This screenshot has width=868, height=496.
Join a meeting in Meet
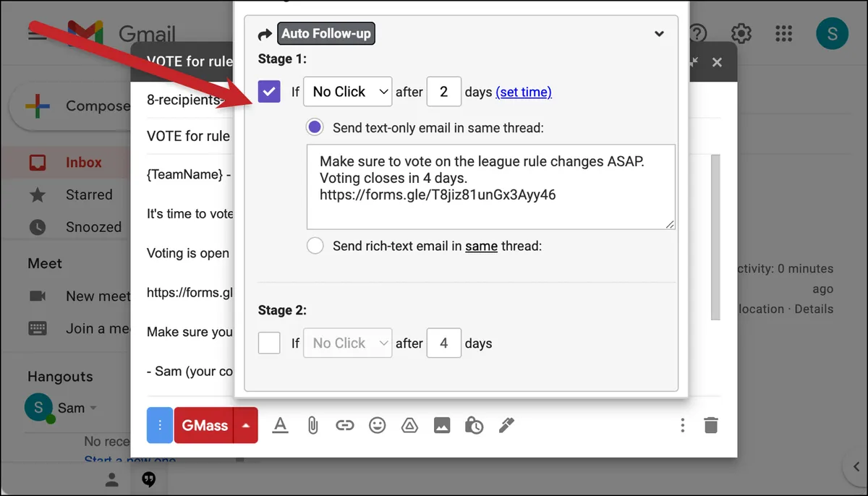coord(80,328)
